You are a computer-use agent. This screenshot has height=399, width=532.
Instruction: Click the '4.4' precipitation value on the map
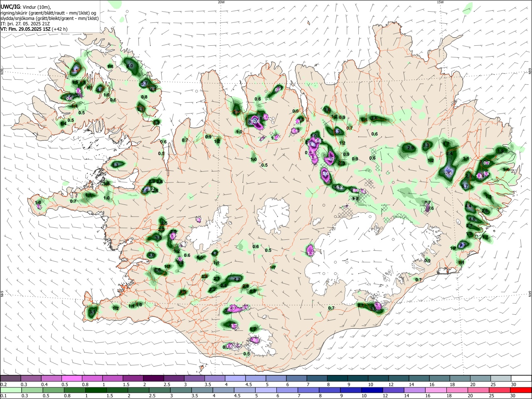coord(468,206)
